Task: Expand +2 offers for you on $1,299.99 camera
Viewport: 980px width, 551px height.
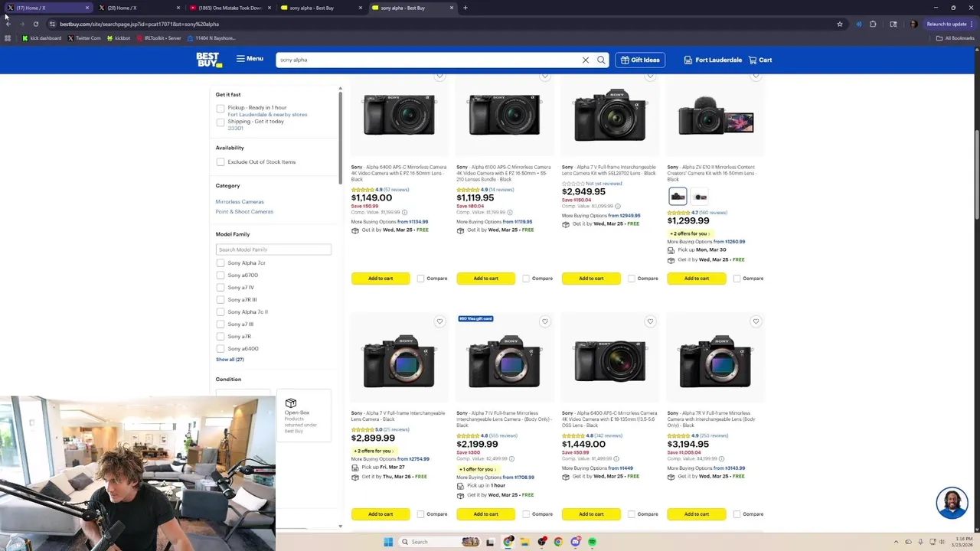Action: 689,233
